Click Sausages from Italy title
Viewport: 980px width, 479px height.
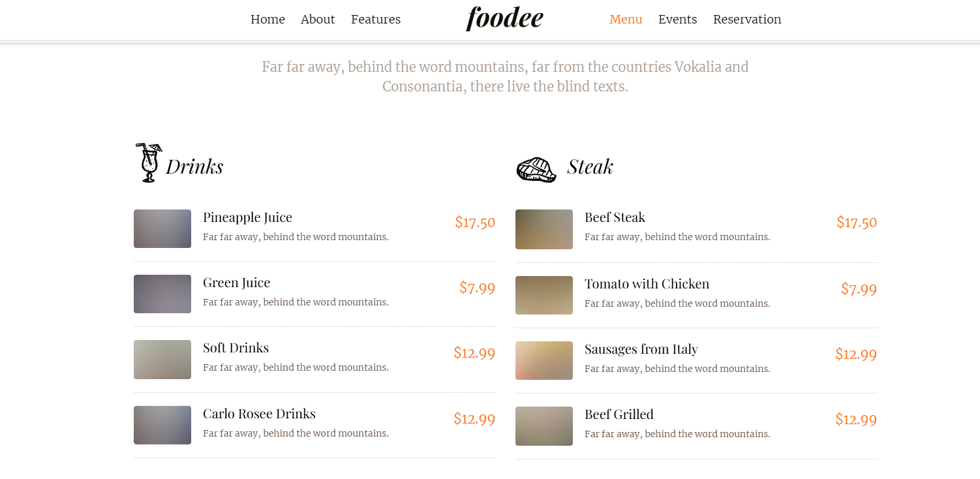pos(641,349)
